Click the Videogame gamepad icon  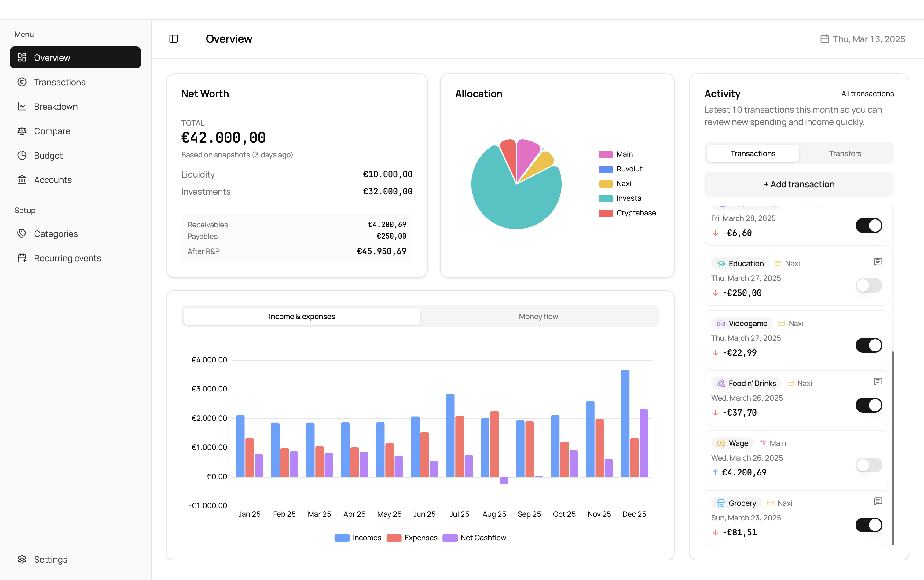coord(721,323)
